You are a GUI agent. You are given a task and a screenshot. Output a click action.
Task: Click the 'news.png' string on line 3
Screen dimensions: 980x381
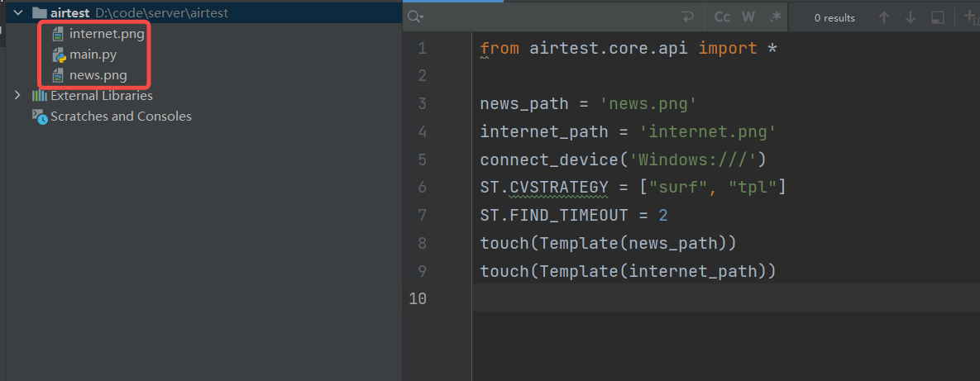[x=648, y=103]
